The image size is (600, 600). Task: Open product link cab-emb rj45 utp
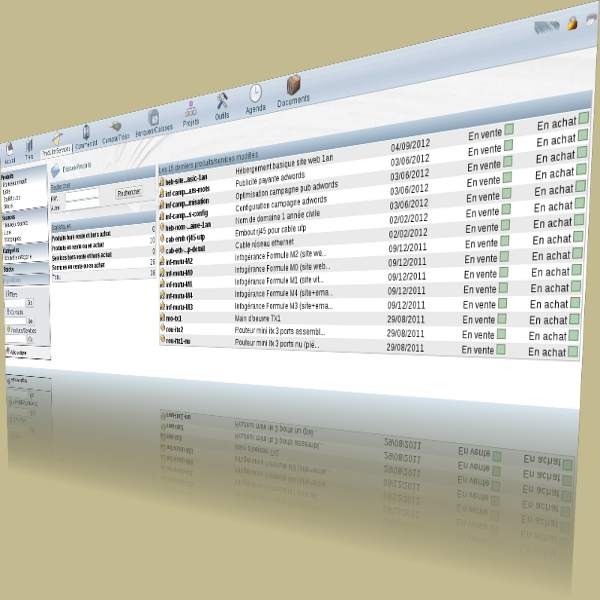click(x=185, y=238)
